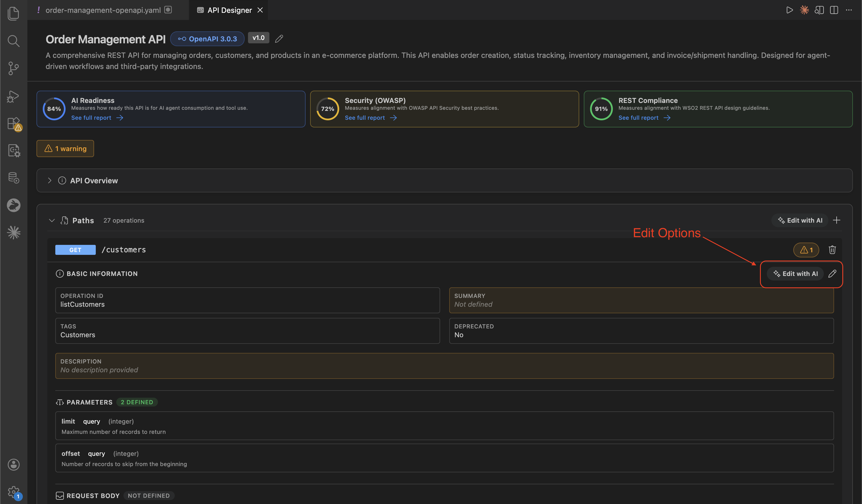Open the Manage settings gear
Screen dimensions: 862x504
click(x=14, y=493)
